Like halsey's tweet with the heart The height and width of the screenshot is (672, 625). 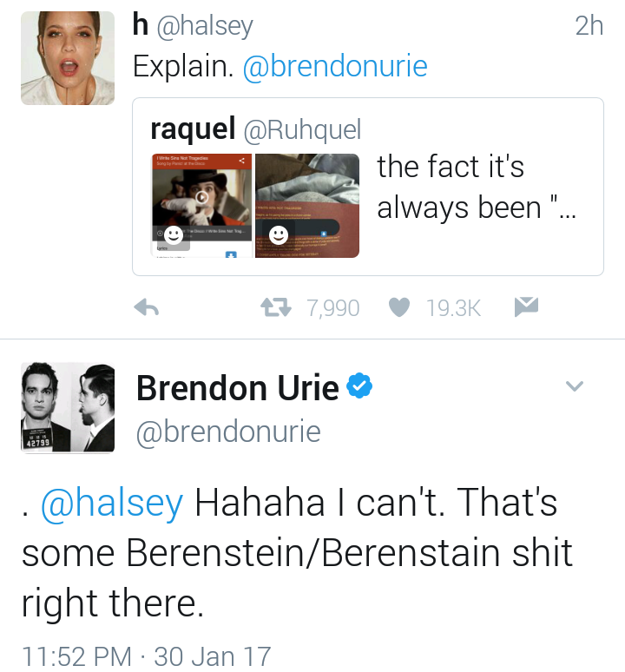click(398, 307)
